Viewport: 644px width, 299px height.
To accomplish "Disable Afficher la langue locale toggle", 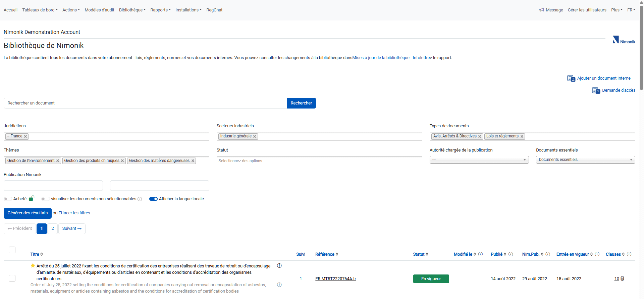I will click(153, 199).
